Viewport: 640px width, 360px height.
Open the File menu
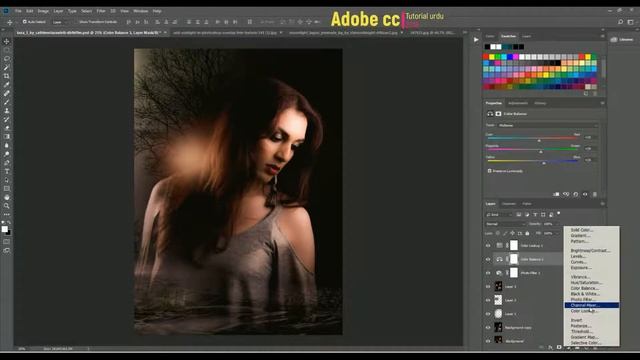(18, 11)
